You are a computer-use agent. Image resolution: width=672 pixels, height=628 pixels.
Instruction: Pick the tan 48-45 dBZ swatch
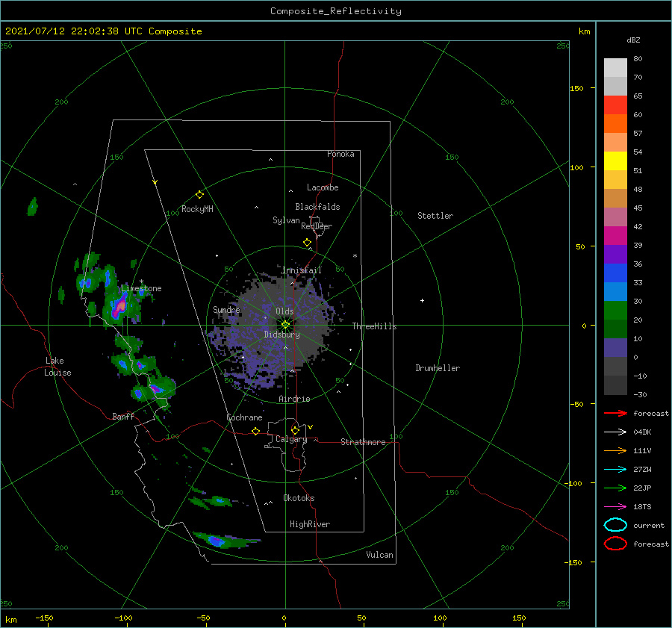pos(615,199)
